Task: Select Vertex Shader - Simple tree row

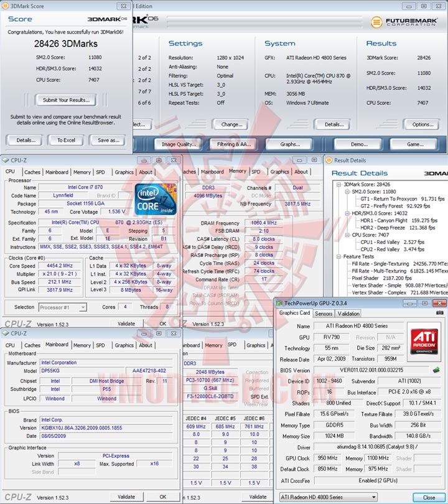Action: [399, 286]
